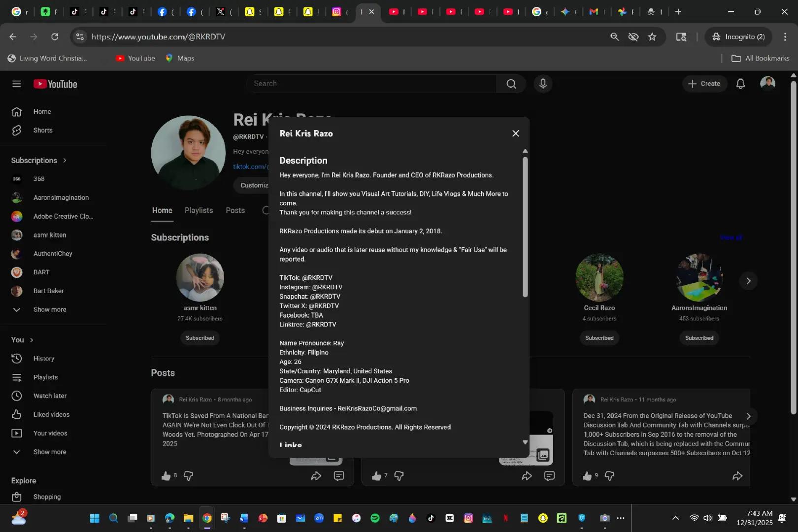The height and width of the screenshot is (532, 798).
Task: Expand Show more under You
Action: (53, 452)
